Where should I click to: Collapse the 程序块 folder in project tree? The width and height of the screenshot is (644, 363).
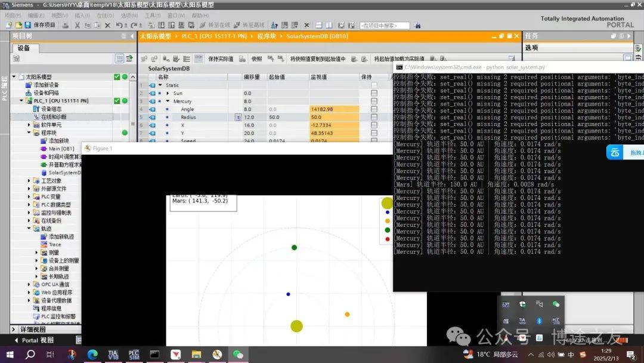[x=29, y=132]
